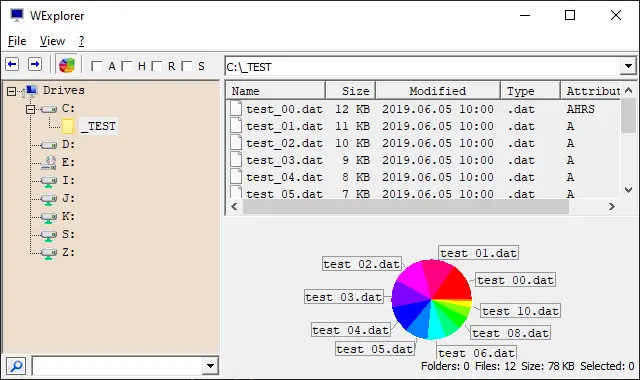Screen dimensions: 640x380
Task: Enable the H attribute checkbox
Action: point(127,66)
